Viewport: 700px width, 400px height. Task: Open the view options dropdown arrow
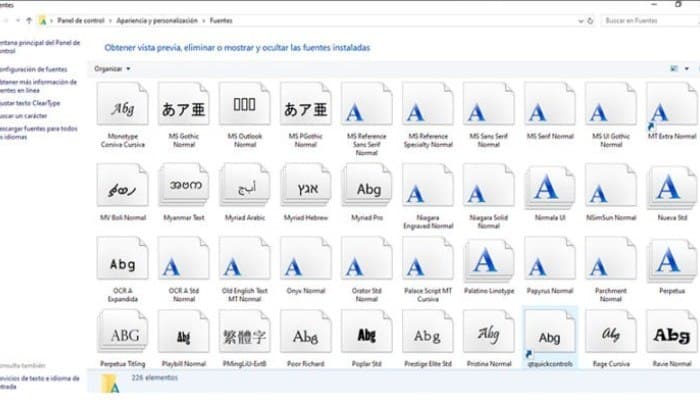[x=687, y=69]
